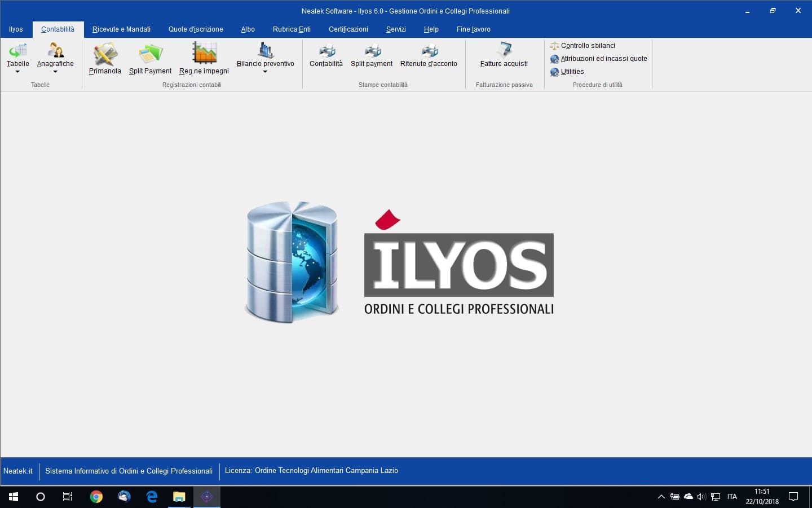812x508 pixels.
Task: Minimize the Ilyos window
Action: (748, 11)
